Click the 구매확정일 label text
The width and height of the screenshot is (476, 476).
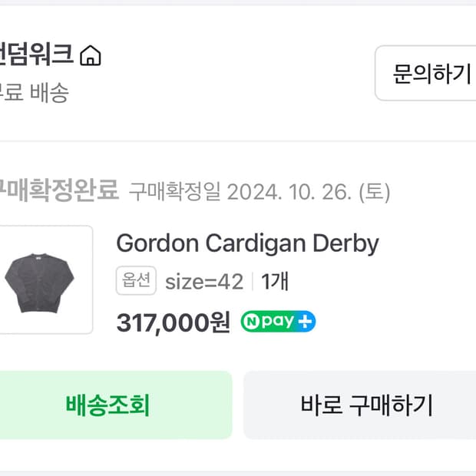tap(175, 190)
